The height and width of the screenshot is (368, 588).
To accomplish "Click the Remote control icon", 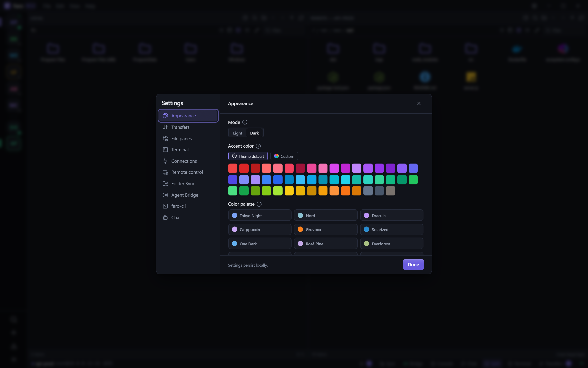I will click(165, 172).
